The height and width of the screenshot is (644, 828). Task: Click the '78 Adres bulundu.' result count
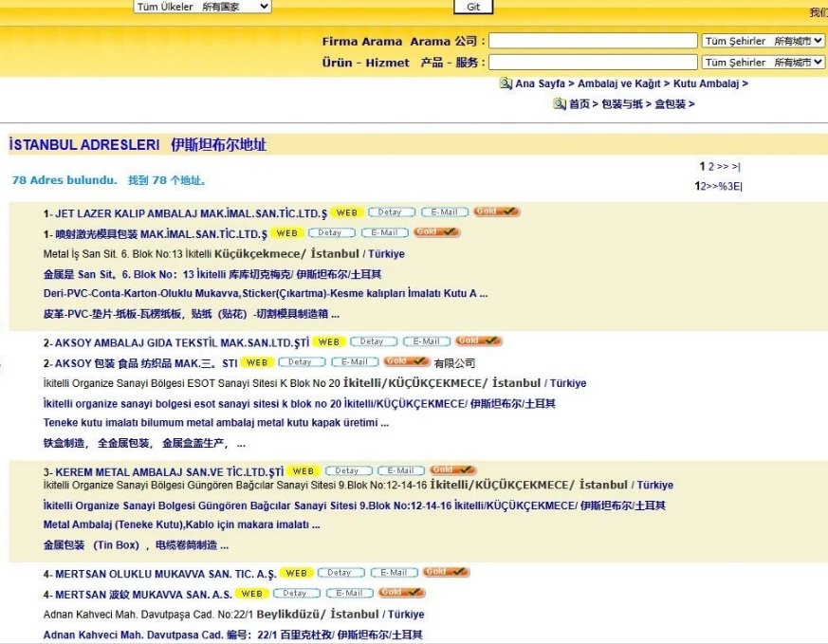pyautogui.click(x=64, y=180)
